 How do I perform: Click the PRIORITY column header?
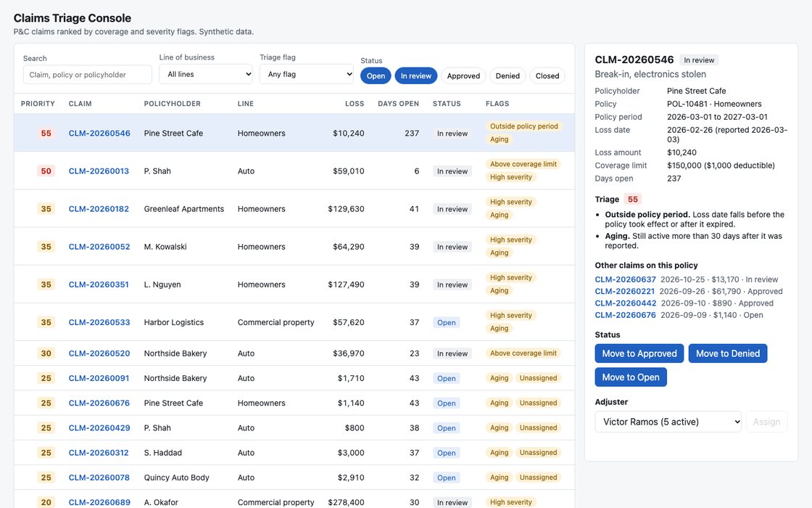coord(38,104)
